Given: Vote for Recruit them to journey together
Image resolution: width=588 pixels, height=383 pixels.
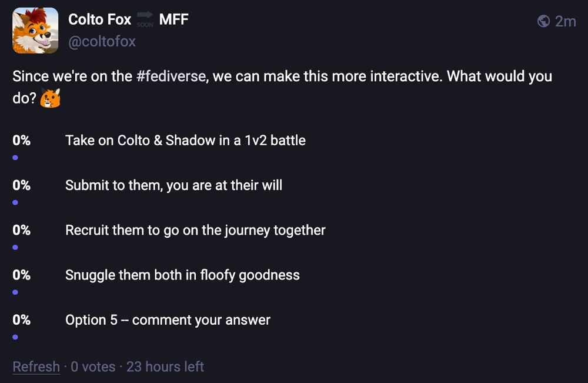Looking at the screenshot, I should click(195, 230).
